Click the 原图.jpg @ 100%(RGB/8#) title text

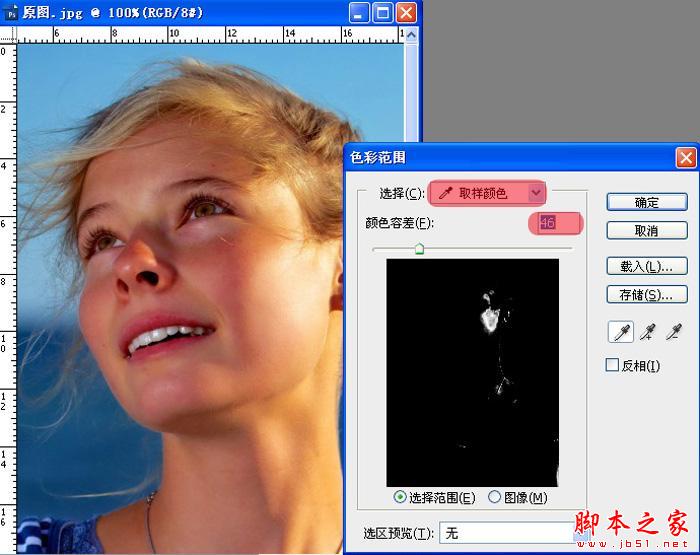pyautogui.click(x=112, y=13)
